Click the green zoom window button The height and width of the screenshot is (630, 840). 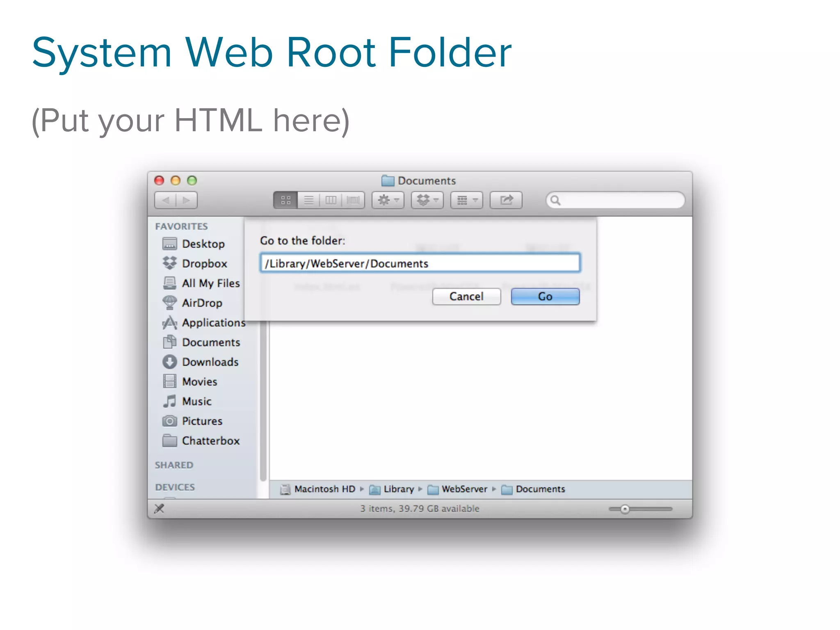192,180
